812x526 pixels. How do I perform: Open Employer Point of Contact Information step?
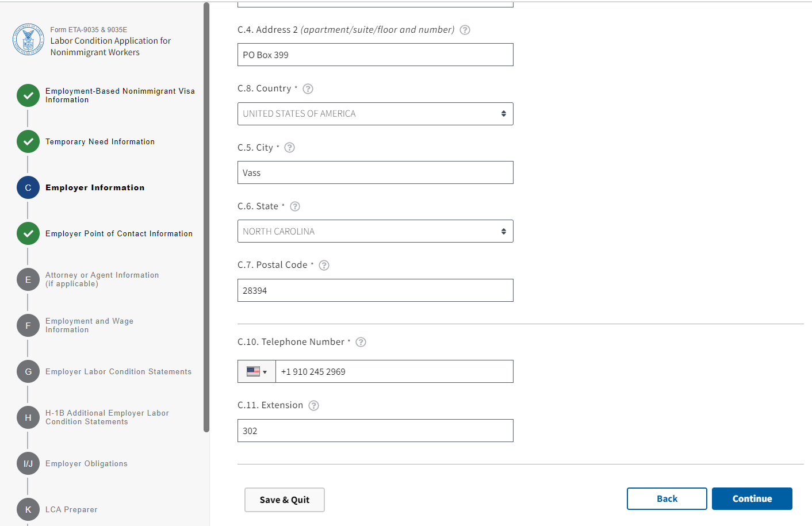(x=118, y=234)
